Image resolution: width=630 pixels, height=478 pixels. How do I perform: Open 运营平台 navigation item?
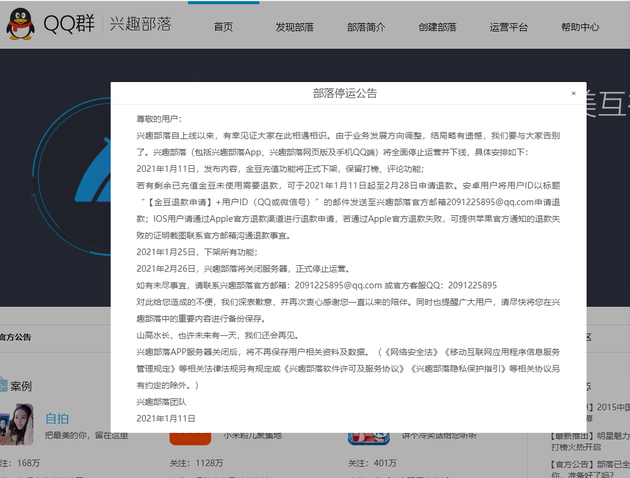(x=509, y=27)
